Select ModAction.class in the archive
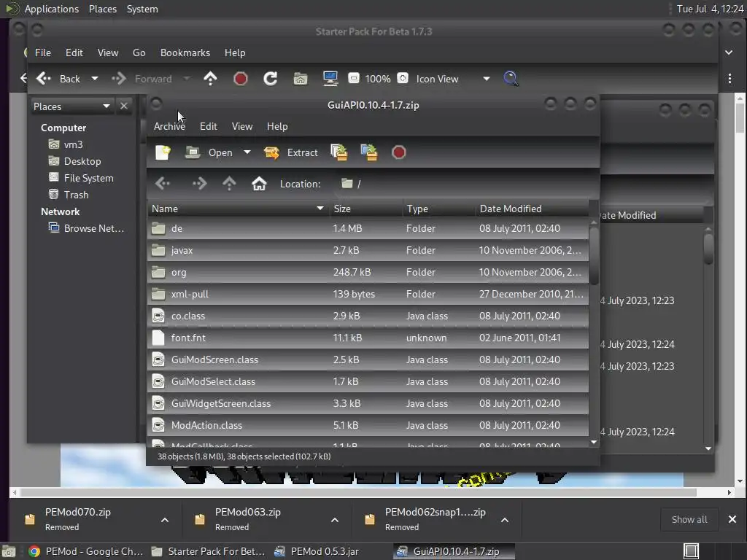Image resolution: width=747 pixels, height=560 pixels. click(x=368, y=426)
